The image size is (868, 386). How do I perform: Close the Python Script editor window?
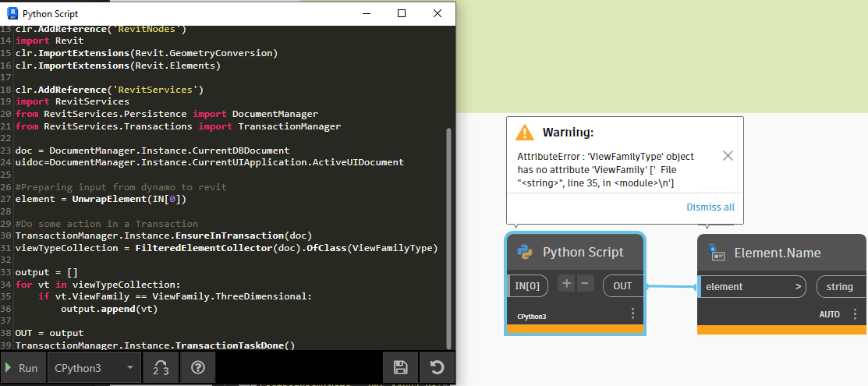tap(438, 13)
